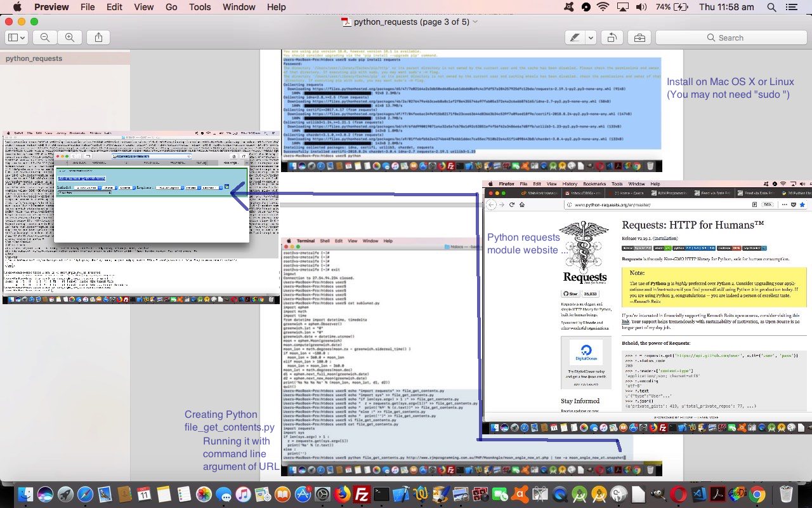Open Spotlight search in the menu bar
Viewport: 812px width, 508px height.
pos(771,7)
